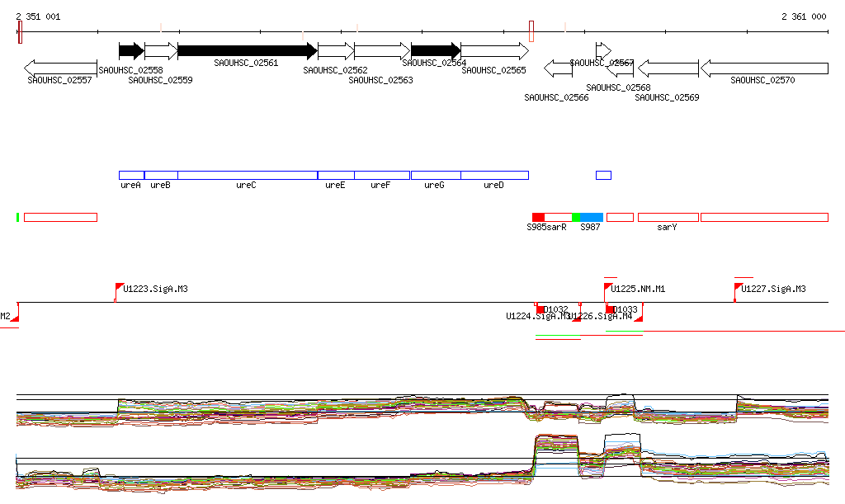Click the 2 351 001 start coordinate label
Viewport: 845px width, 504px height.
pos(38,16)
